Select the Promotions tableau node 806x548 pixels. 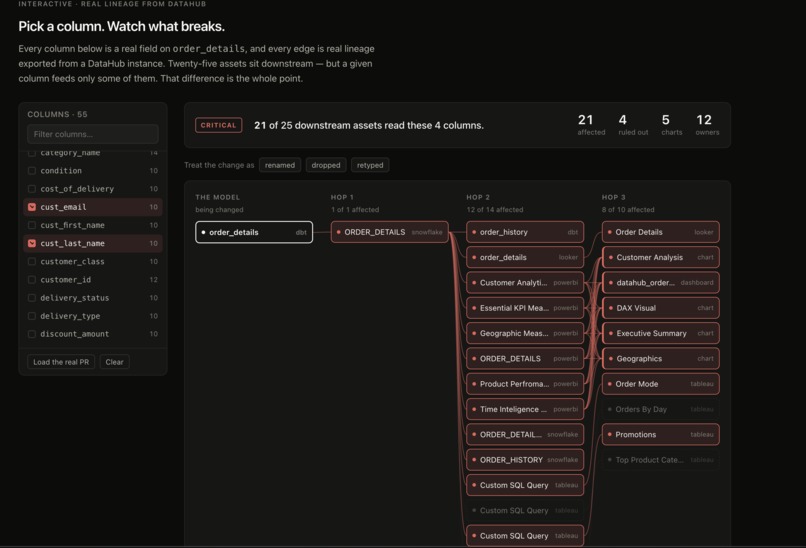[x=661, y=434]
